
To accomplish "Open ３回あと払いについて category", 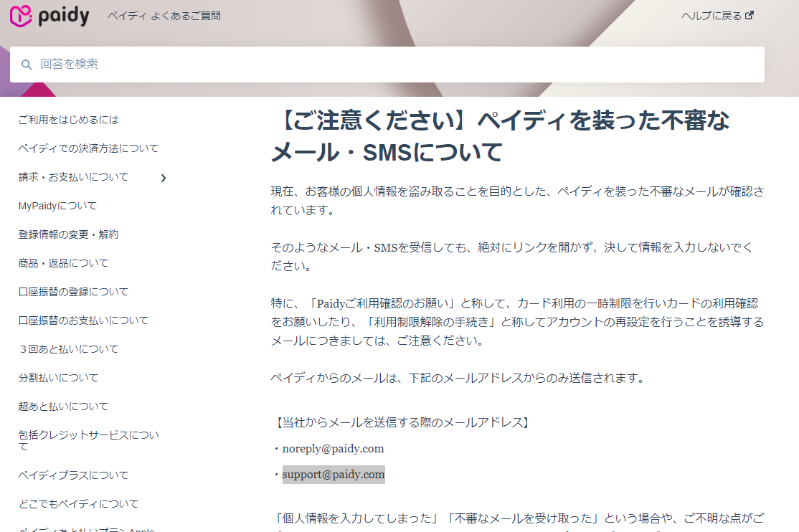I will click(x=69, y=349).
